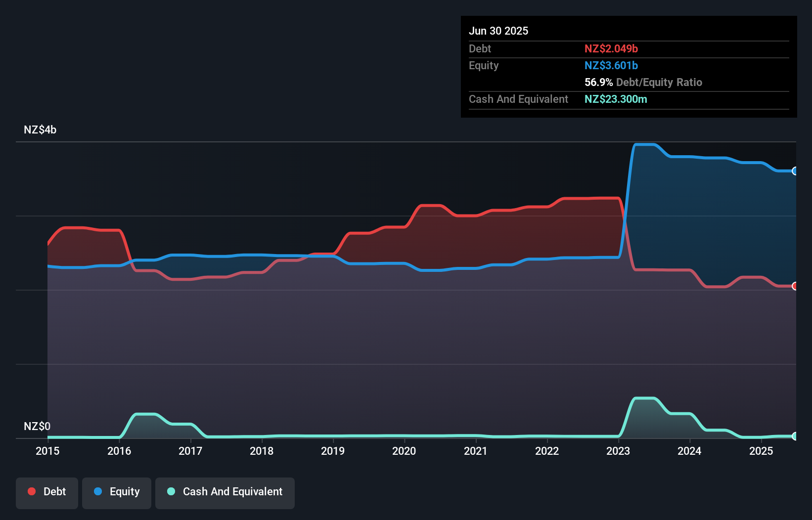Click the Jun 30 2025 tooltip date
Image resolution: width=812 pixels, height=520 pixels.
click(x=498, y=31)
